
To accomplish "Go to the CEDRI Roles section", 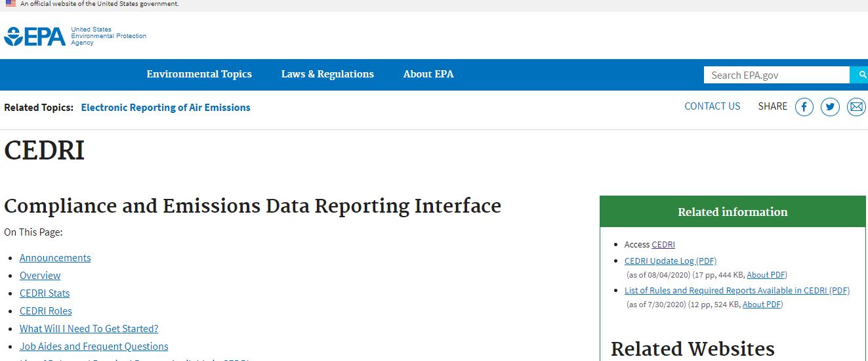I will pyautogui.click(x=46, y=311).
